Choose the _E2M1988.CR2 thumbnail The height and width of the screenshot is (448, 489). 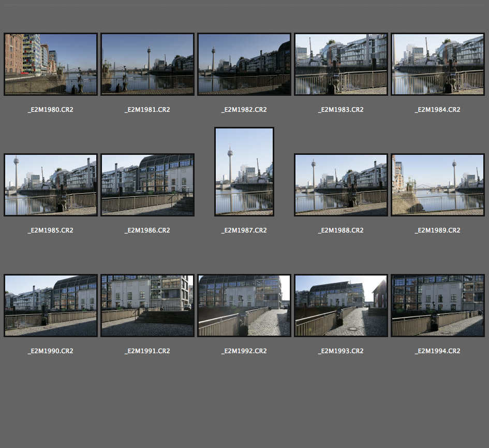tap(341, 185)
